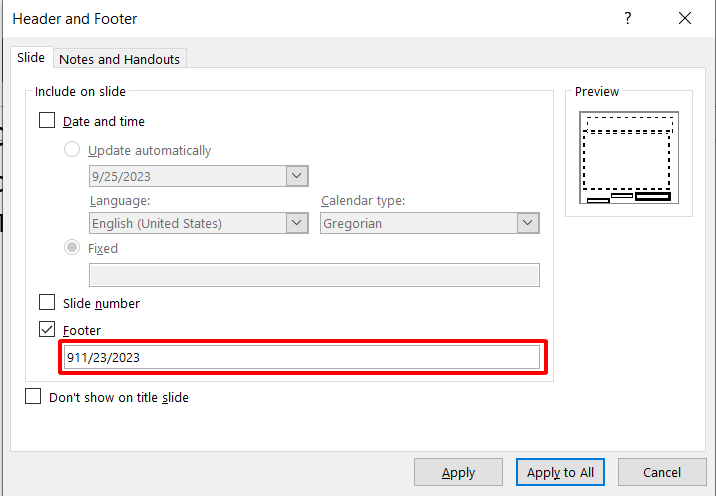Click the slide Preview thumbnail

629,157
